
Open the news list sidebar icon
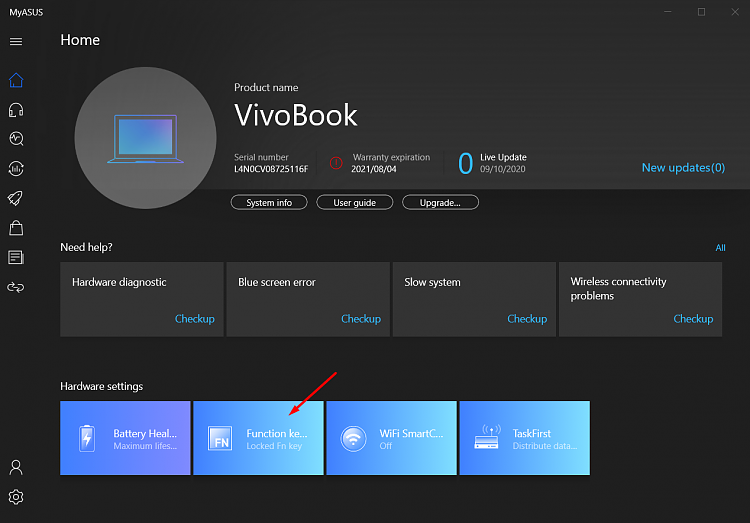pos(16,257)
